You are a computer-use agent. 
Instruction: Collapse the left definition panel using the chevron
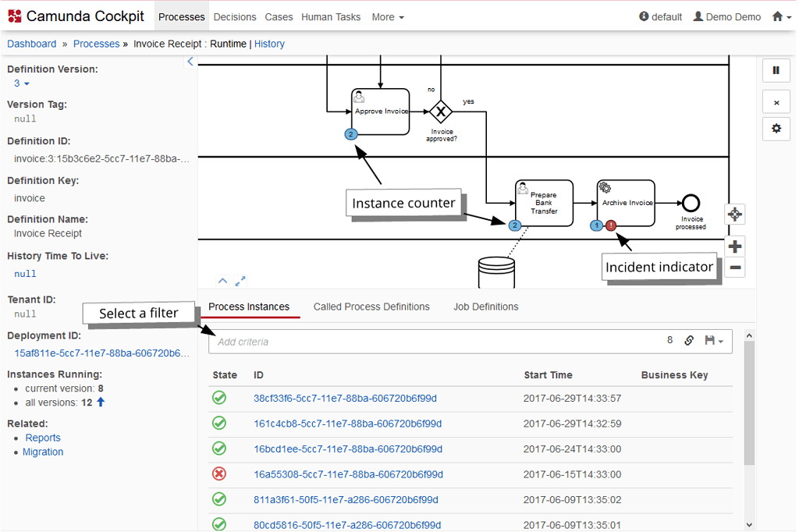click(190, 61)
